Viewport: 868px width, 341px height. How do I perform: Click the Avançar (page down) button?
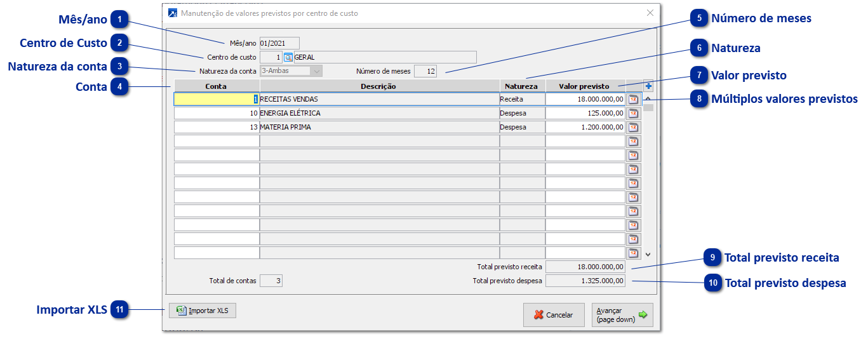[622, 315]
